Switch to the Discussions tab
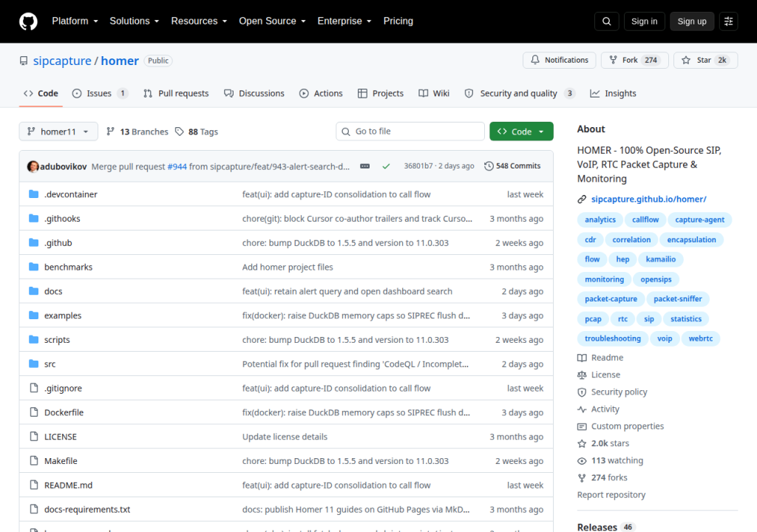Image resolution: width=757 pixels, height=532 pixels. (x=254, y=94)
